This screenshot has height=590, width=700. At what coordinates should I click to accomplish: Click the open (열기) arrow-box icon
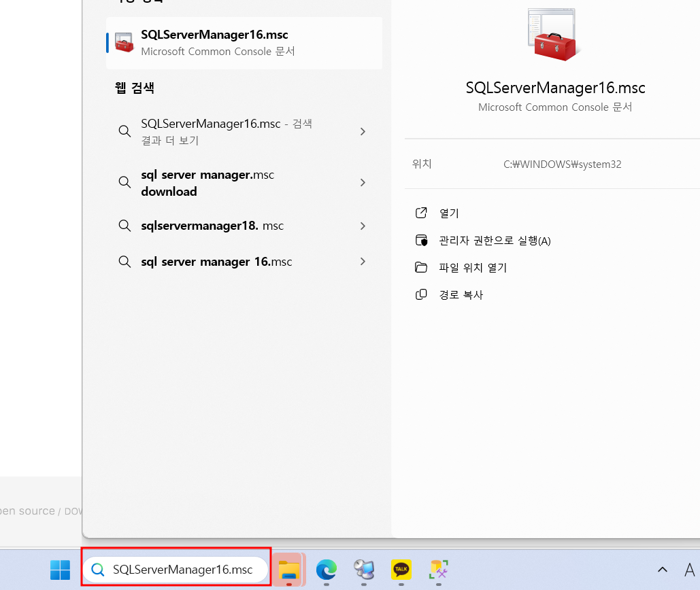point(421,213)
